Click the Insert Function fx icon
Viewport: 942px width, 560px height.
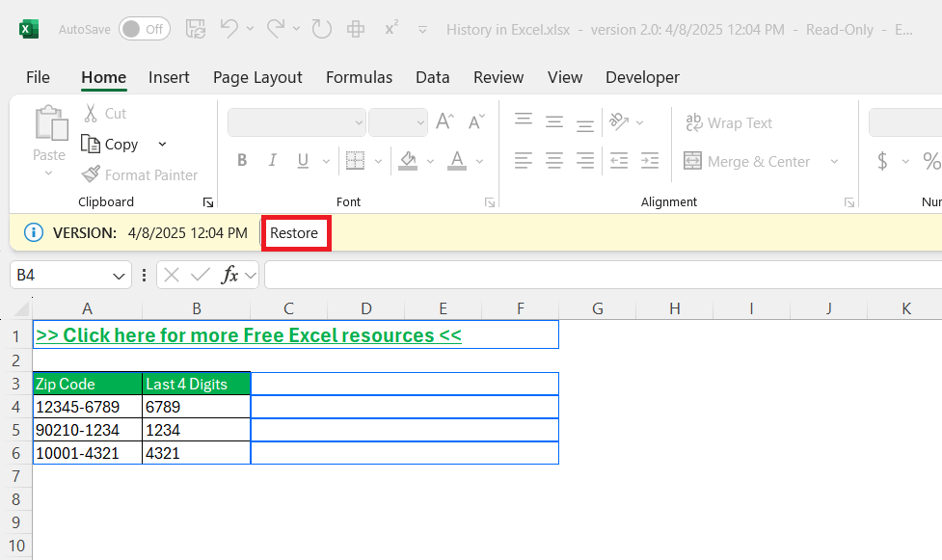(229, 275)
